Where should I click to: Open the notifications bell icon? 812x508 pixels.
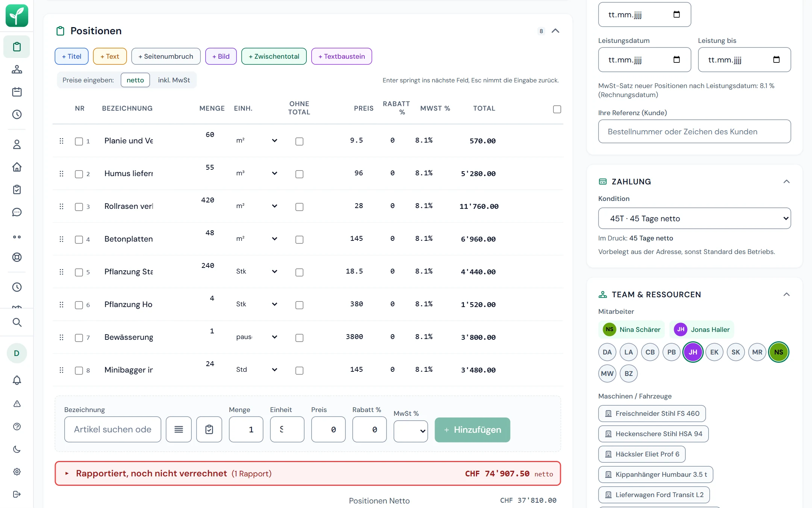[x=17, y=380]
